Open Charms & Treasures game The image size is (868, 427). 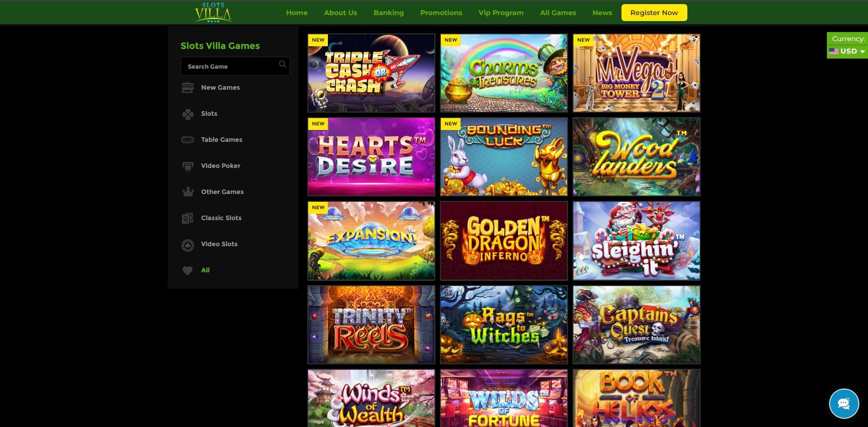click(x=504, y=73)
